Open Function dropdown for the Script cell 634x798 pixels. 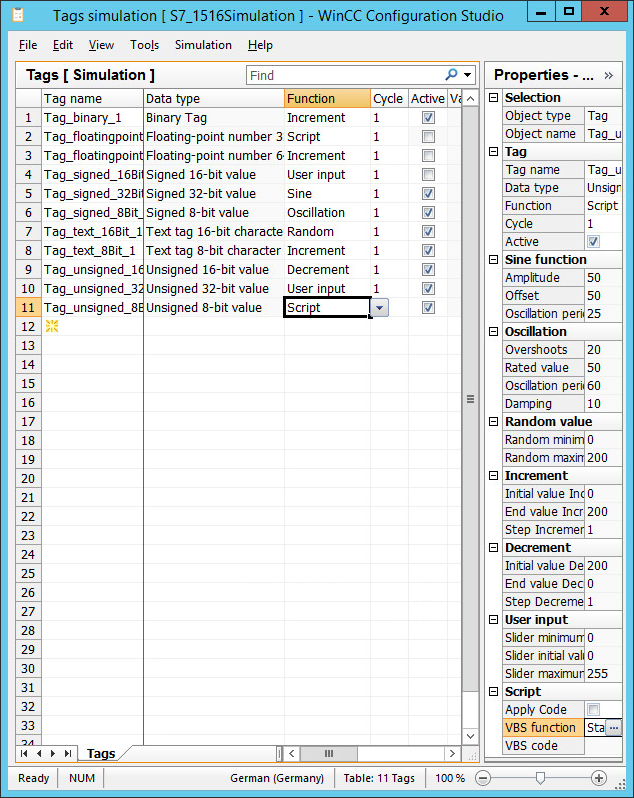point(379,308)
